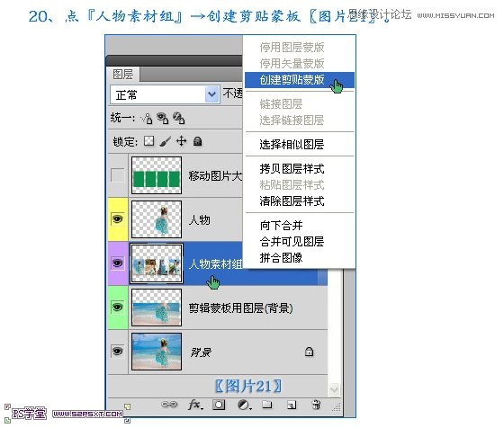Choose 向下合并 in context menu
The height and width of the screenshot is (428, 504).
281,226
